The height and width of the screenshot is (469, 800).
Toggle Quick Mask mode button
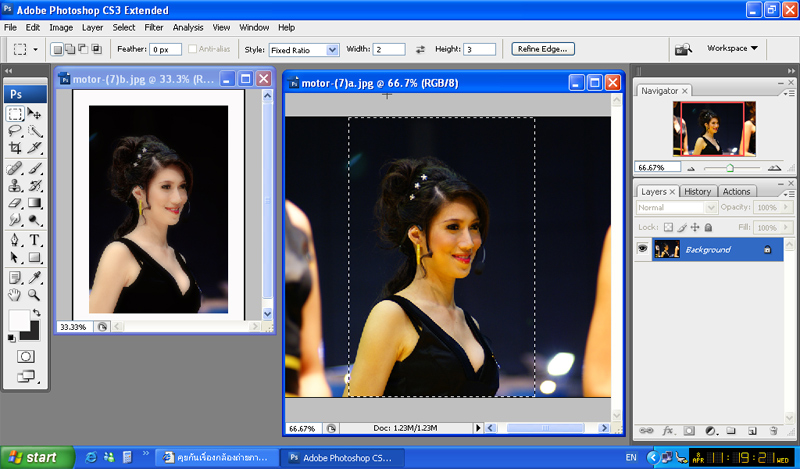point(26,356)
